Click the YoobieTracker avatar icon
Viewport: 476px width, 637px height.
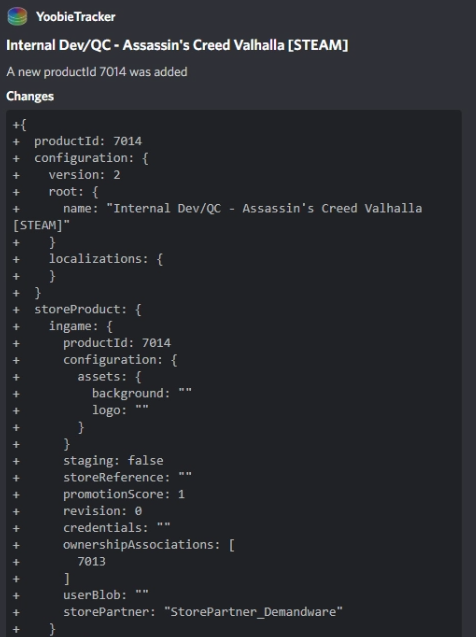[17, 17]
